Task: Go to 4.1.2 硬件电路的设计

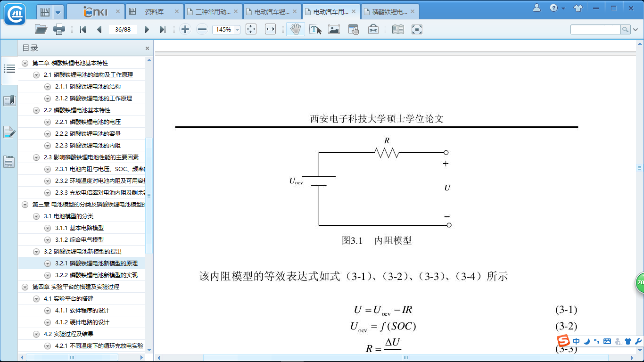Action: click(x=82, y=322)
